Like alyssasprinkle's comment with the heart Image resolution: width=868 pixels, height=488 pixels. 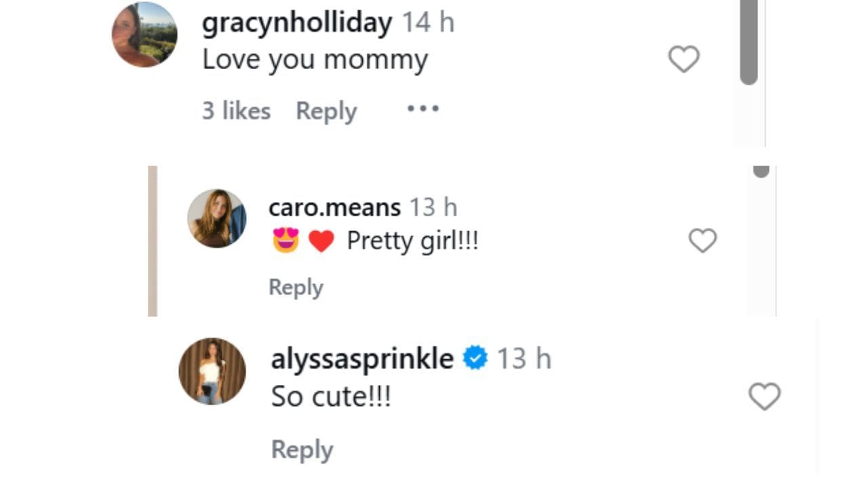tap(764, 396)
